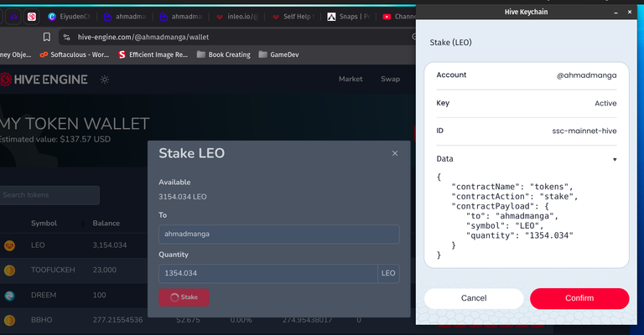Sort the table by Symbol column
This screenshot has width=644, height=335.
click(44, 224)
